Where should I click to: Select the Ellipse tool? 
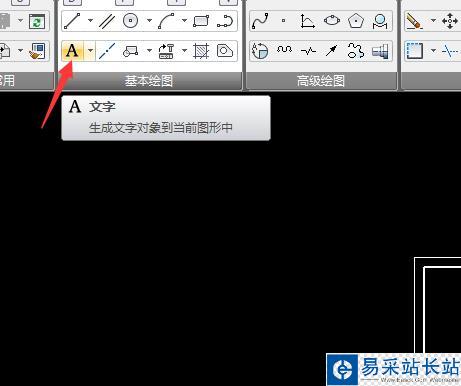(332, 21)
